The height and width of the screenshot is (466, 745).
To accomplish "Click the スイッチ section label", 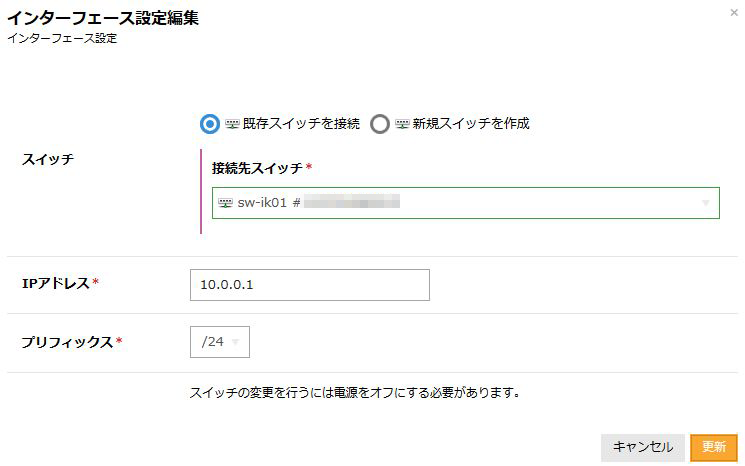I will (48, 159).
